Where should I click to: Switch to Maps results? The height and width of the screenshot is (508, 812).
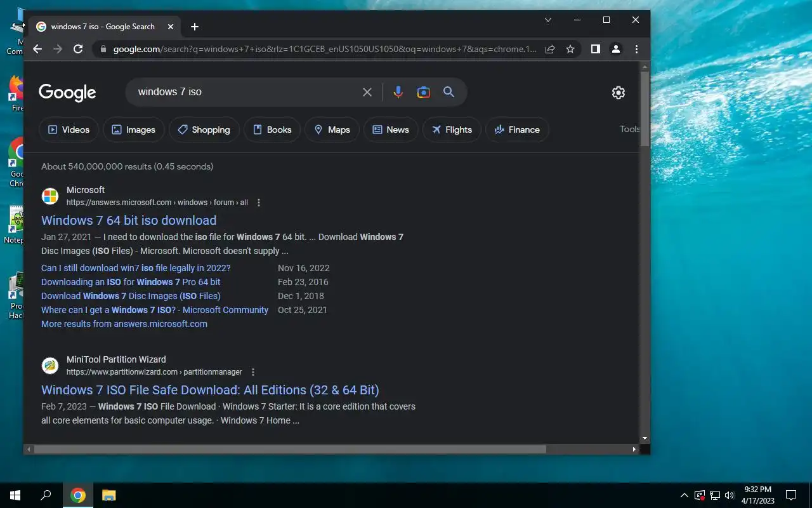coord(332,130)
